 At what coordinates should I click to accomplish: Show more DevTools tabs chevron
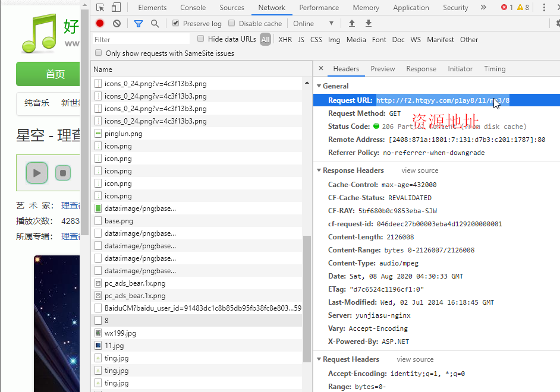coord(483,8)
